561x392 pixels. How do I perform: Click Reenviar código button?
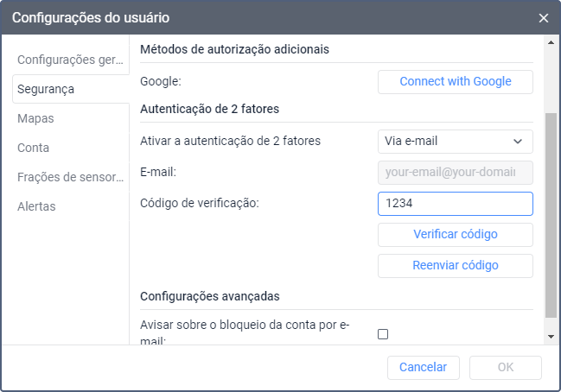click(x=455, y=265)
